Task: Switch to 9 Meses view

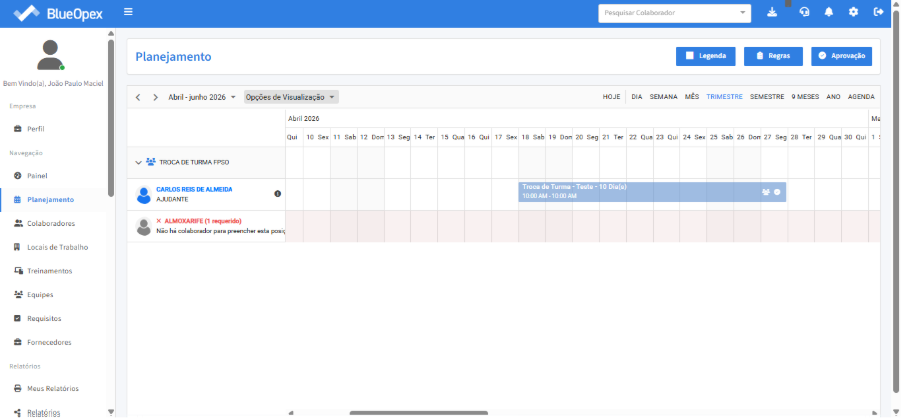Action: coord(805,97)
